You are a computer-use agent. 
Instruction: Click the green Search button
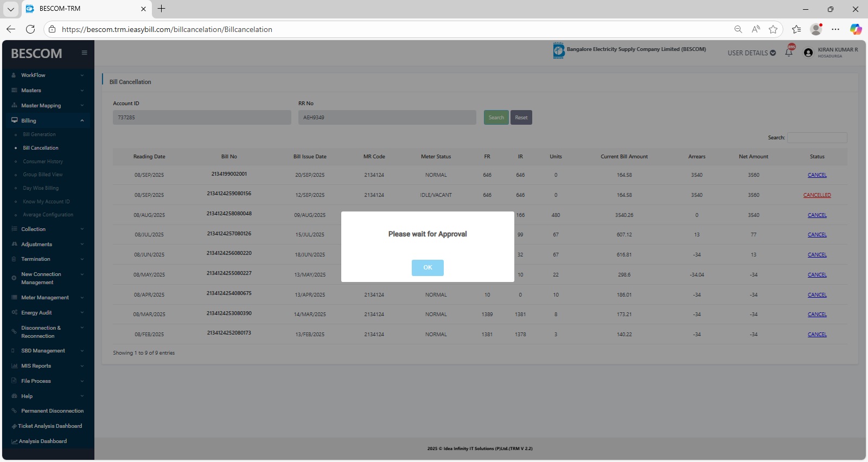(x=496, y=118)
